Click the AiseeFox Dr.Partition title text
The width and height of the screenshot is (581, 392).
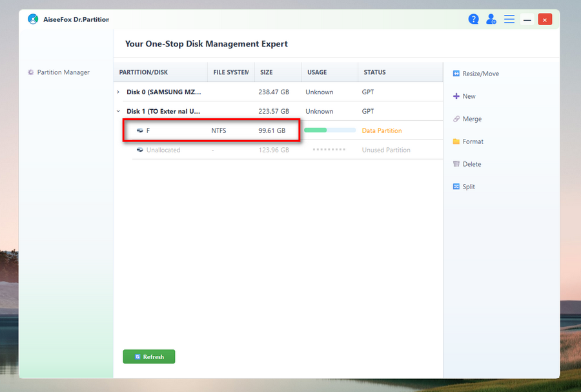click(x=76, y=19)
